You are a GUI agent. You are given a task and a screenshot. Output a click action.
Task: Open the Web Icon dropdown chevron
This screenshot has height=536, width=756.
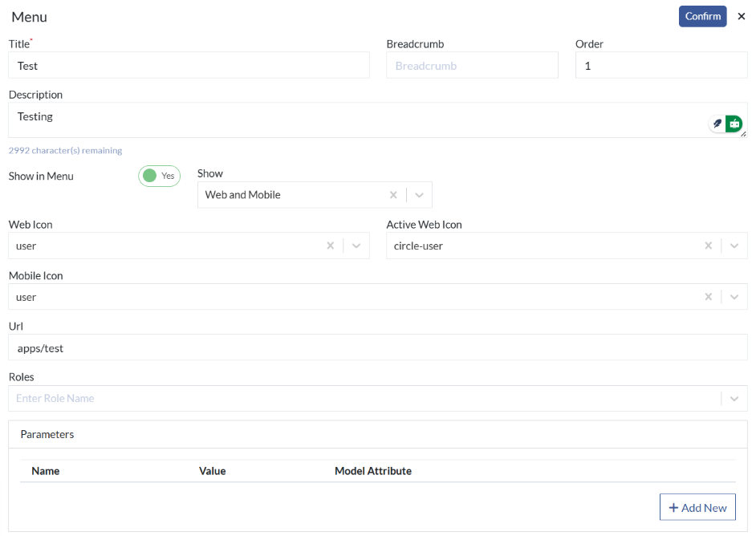point(356,246)
